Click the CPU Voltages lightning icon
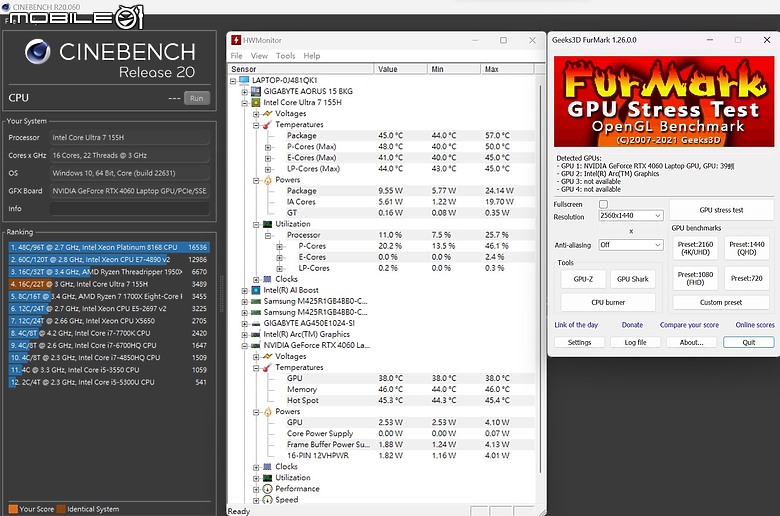 [268, 113]
